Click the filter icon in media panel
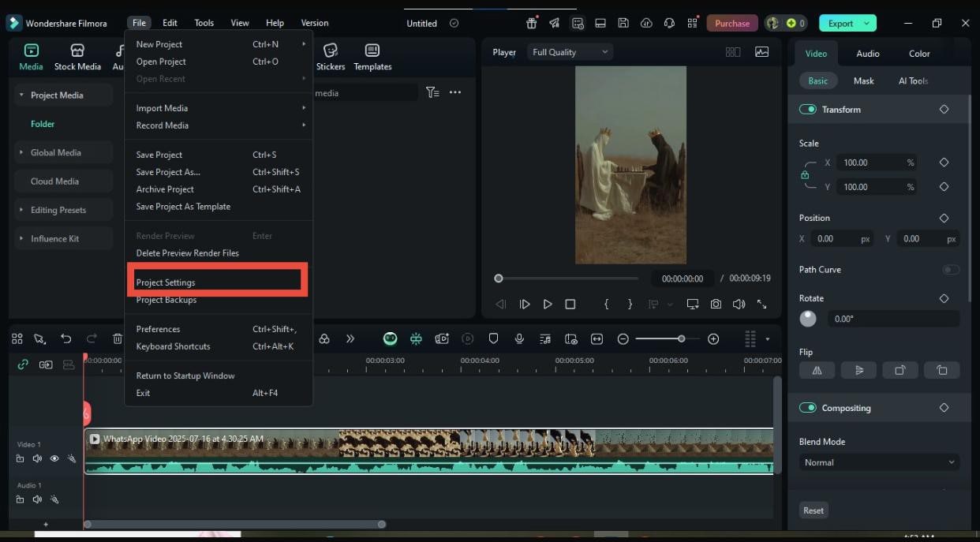The width and height of the screenshot is (980, 542). click(x=432, y=92)
